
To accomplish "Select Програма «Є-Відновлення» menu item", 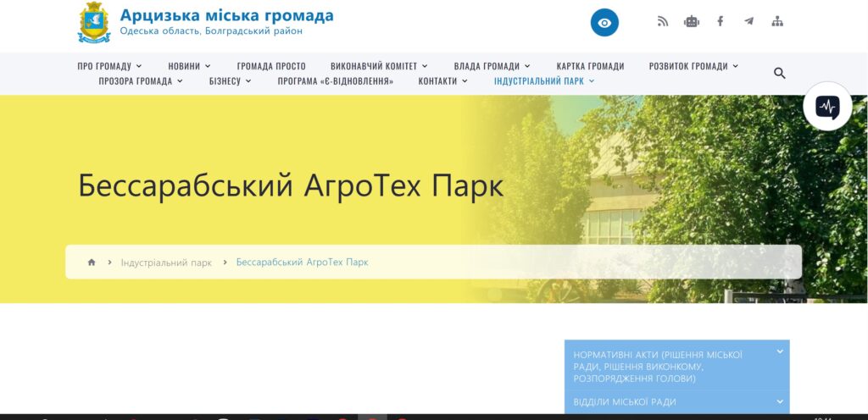I will click(x=335, y=81).
